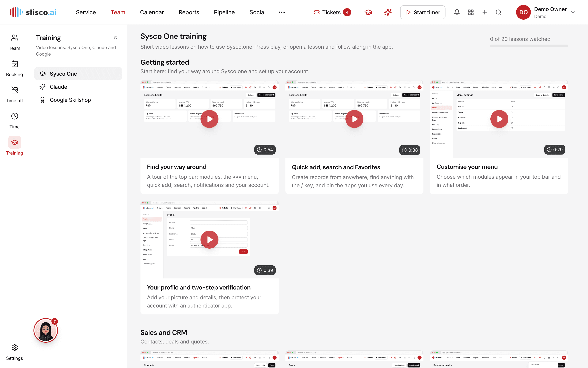The width and height of the screenshot is (588, 368).
Task: Open the Time off sidebar section
Action: 14,95
